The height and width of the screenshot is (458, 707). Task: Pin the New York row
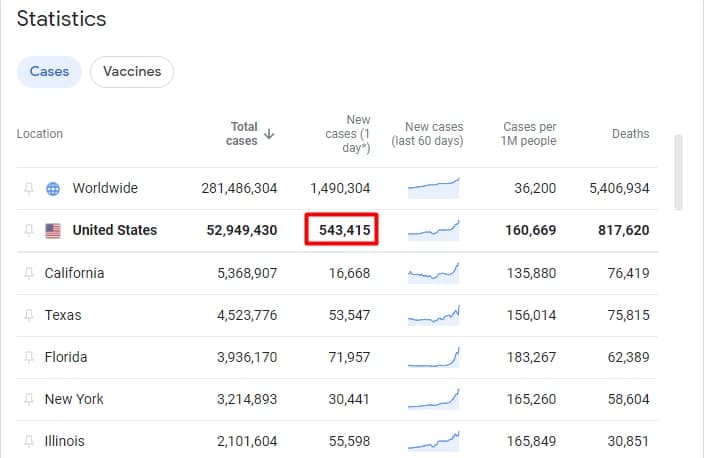29,399
